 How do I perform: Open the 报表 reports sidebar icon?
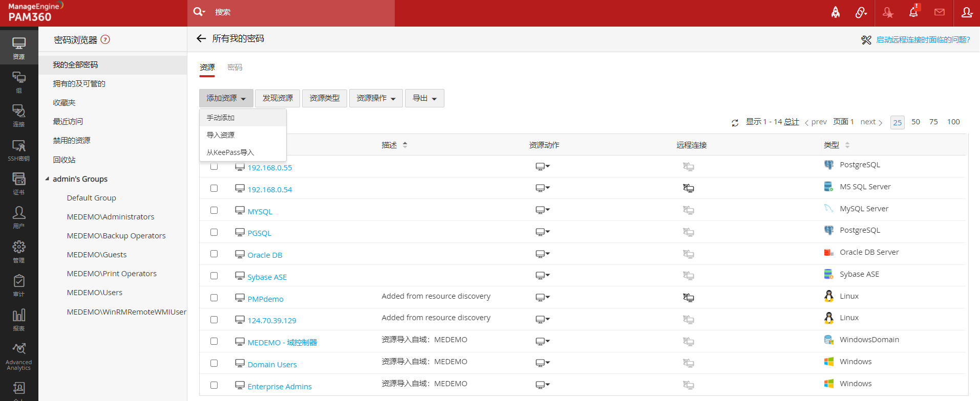(19, 320)
